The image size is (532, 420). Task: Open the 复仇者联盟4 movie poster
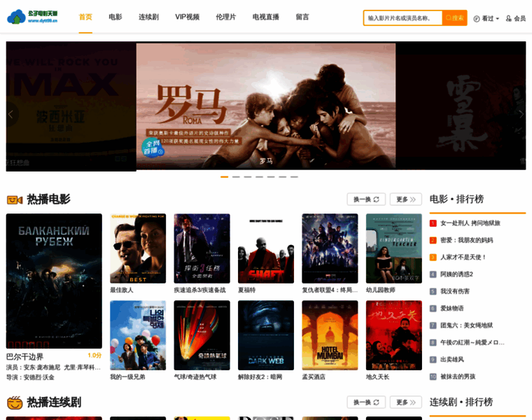point(330,248)
